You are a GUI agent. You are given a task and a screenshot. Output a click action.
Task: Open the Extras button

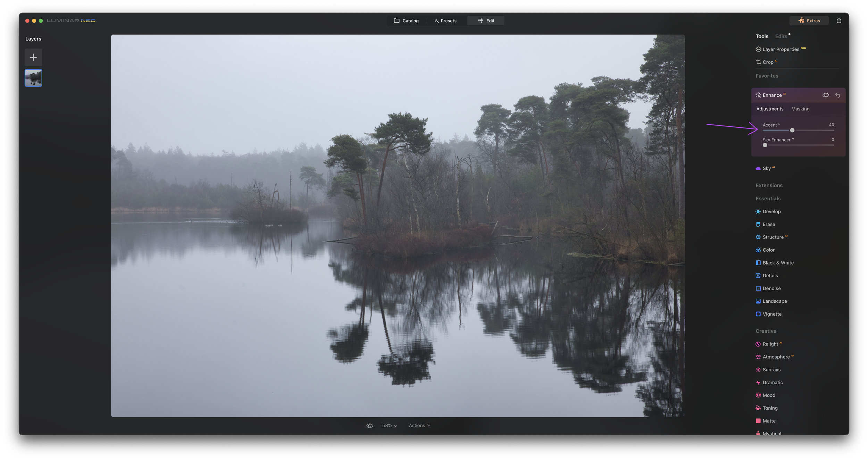click(809, 21)
